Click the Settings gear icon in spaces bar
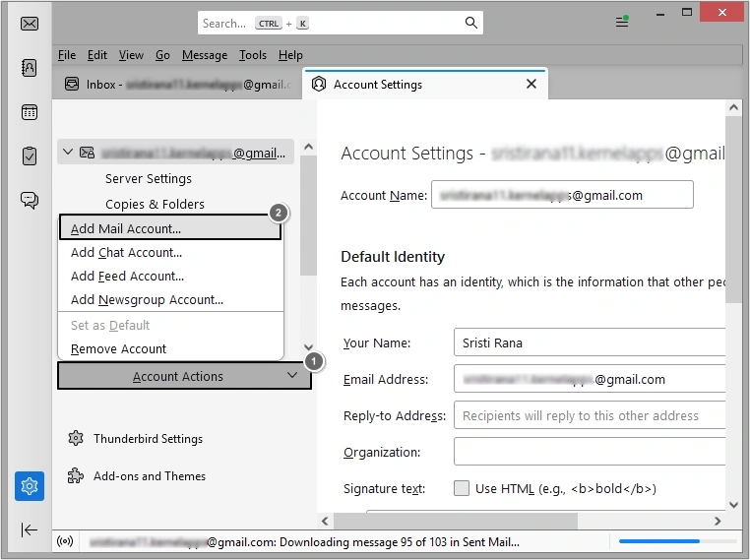 (30, 486)
